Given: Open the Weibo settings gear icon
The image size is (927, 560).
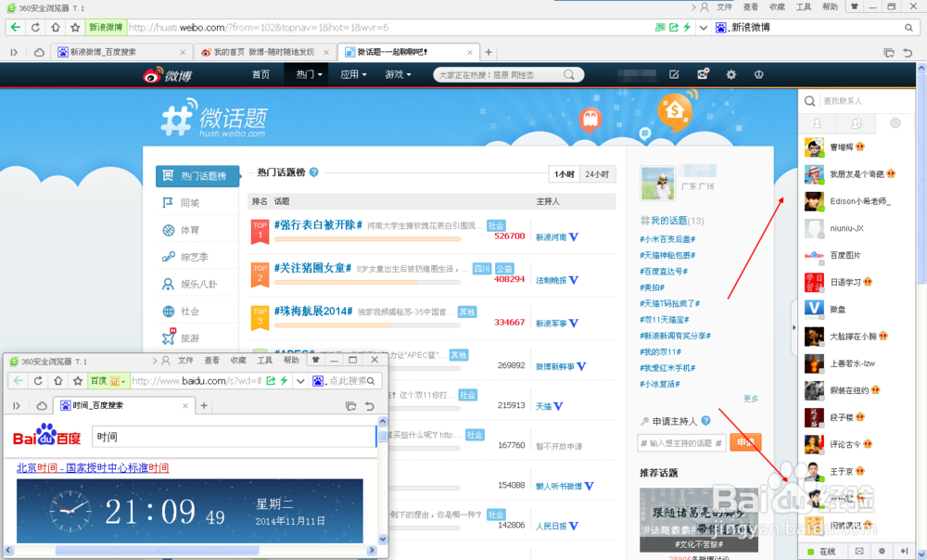Looking at the screenshot, I should coord(730,74).
